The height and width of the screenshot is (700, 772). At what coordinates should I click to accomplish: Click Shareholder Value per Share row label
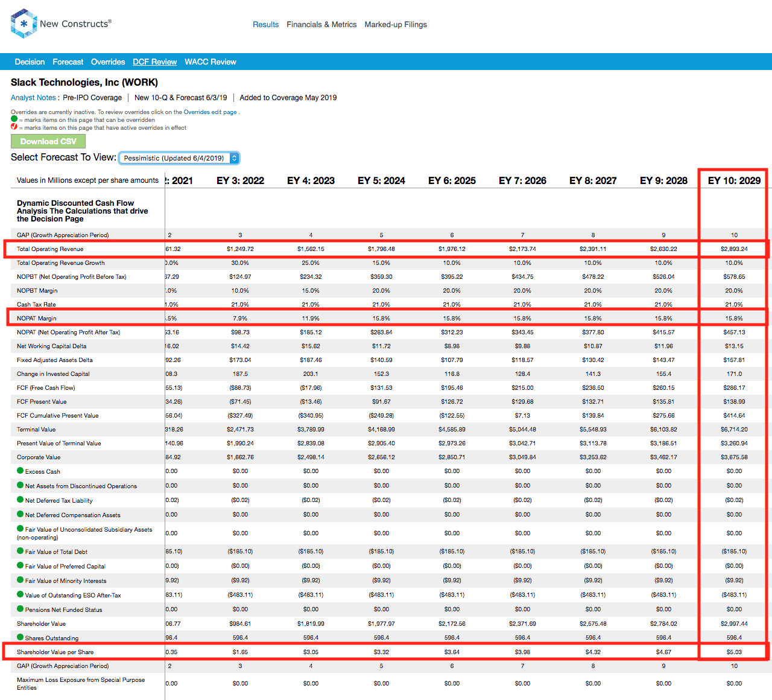(x=55, y=652)
